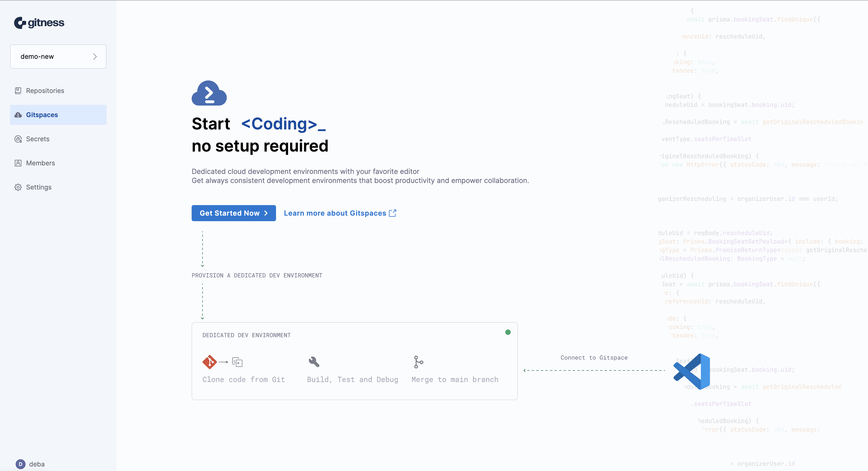Open the Repositories menu item
This screenshot has height=471, width=868.
point(45,91)
